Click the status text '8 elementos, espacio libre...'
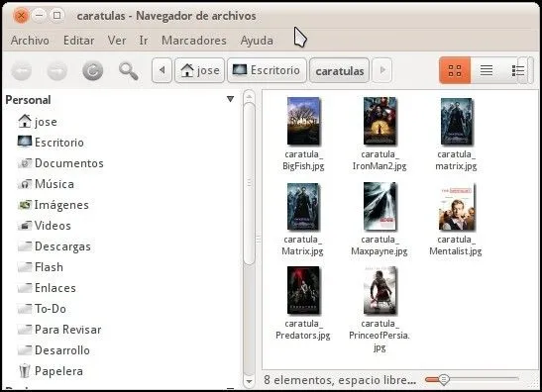This screenshot has height=392, width=542. click(x=340, y=380)
